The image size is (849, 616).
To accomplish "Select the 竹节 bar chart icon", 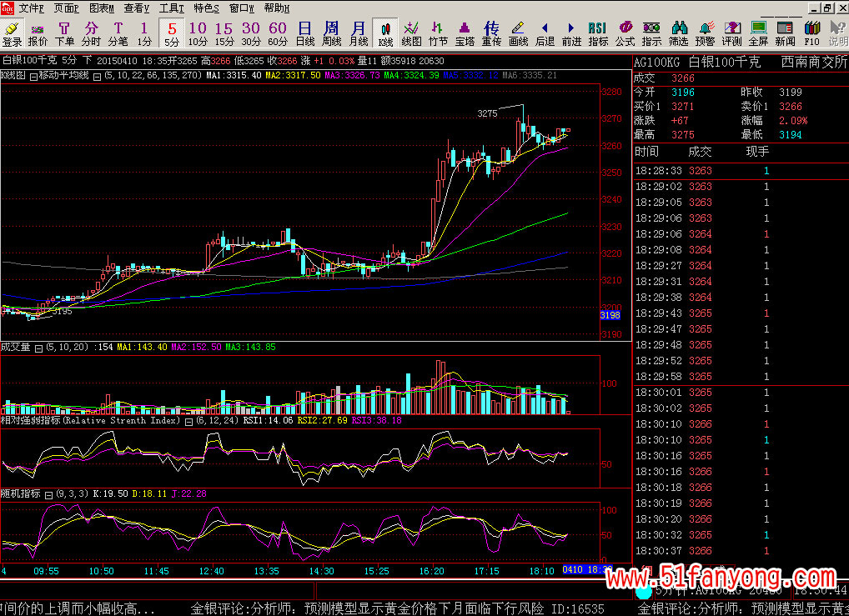I will click(x=438, y=33).
